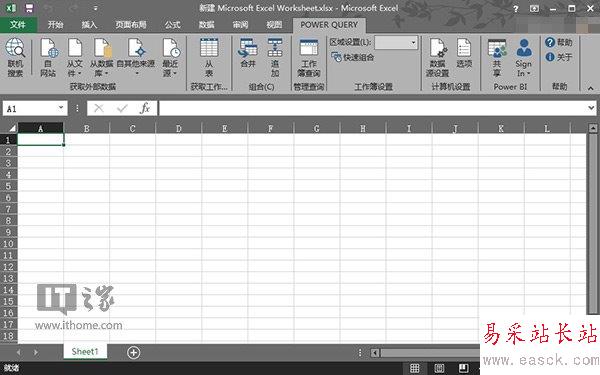This screenshot has height=375, width=600.
Task: Toggle Fast Combine (快速组合) option
Action: click(352, 57)
